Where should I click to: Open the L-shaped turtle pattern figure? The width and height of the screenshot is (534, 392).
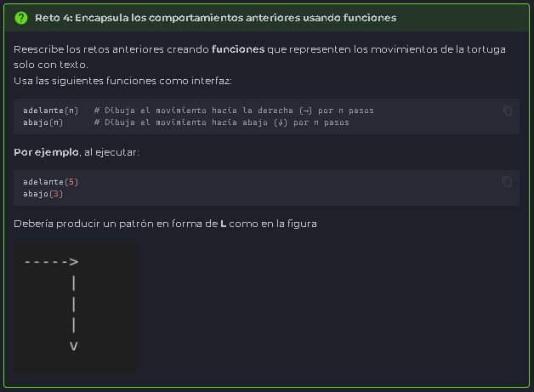click(x=74, y=306)
